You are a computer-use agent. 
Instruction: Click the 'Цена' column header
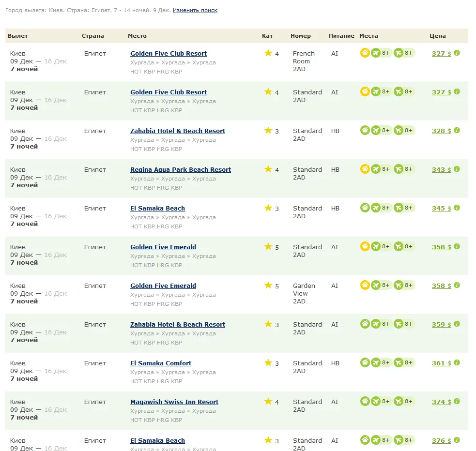(x=437, y=36)
